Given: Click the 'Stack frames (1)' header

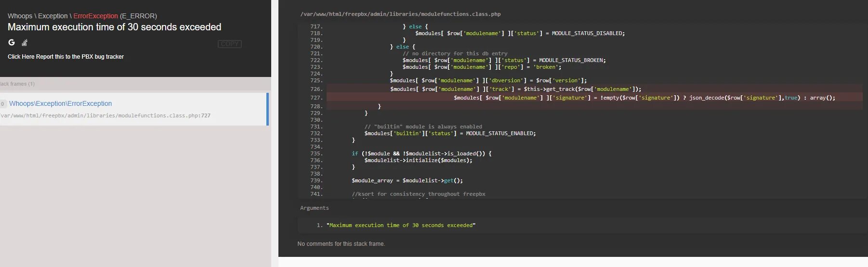Looking at the screenshot, I should pyautogui.click(x=17, y=84).
